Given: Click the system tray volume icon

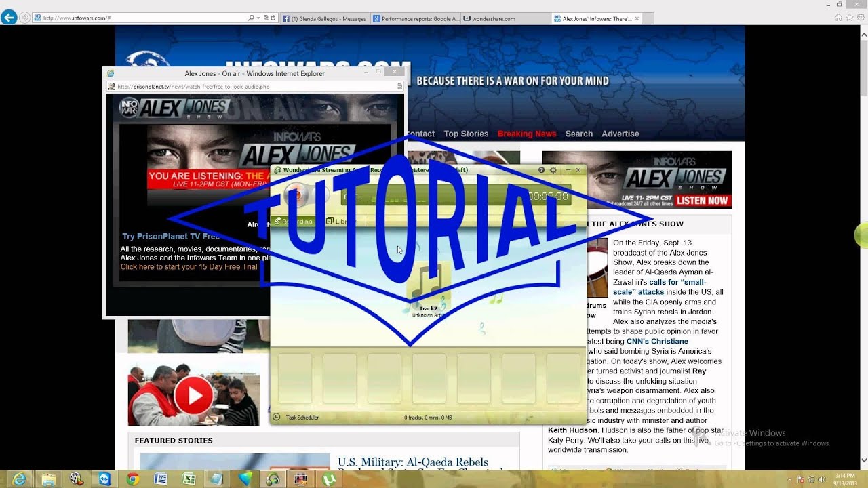Looking at the screenshot, I should pos(822,479).
